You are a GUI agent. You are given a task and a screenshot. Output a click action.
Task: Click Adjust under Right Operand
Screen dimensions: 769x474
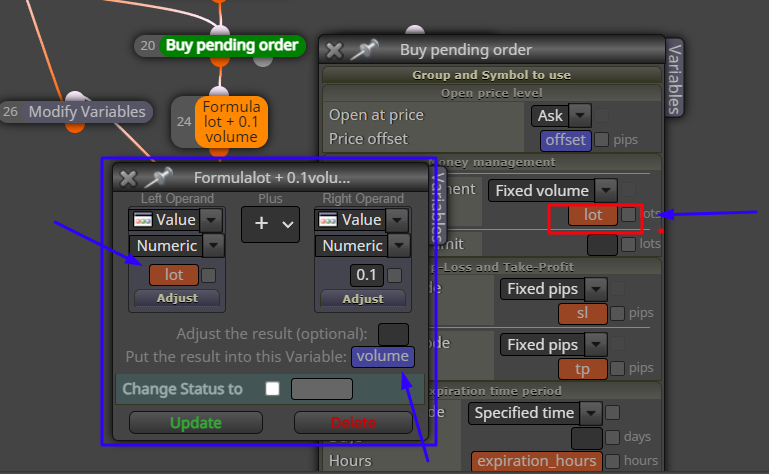coord(363,298)
